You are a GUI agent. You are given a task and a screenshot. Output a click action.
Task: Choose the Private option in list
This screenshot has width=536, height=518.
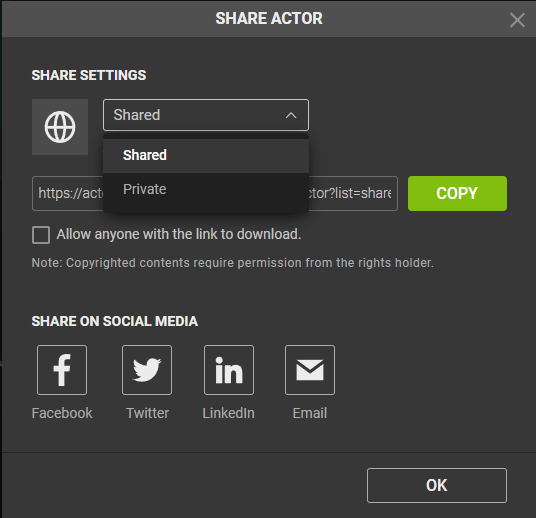[206, 189]
